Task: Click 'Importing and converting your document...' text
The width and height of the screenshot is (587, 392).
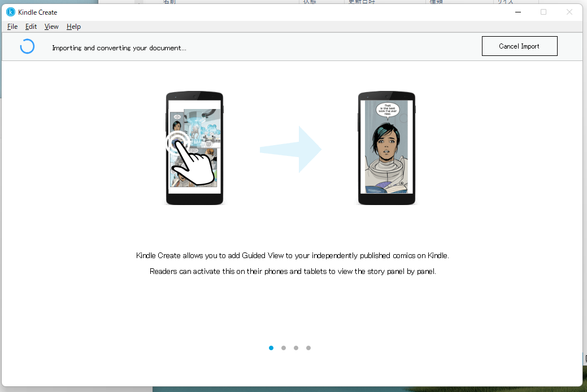Action: pos(119,48)
